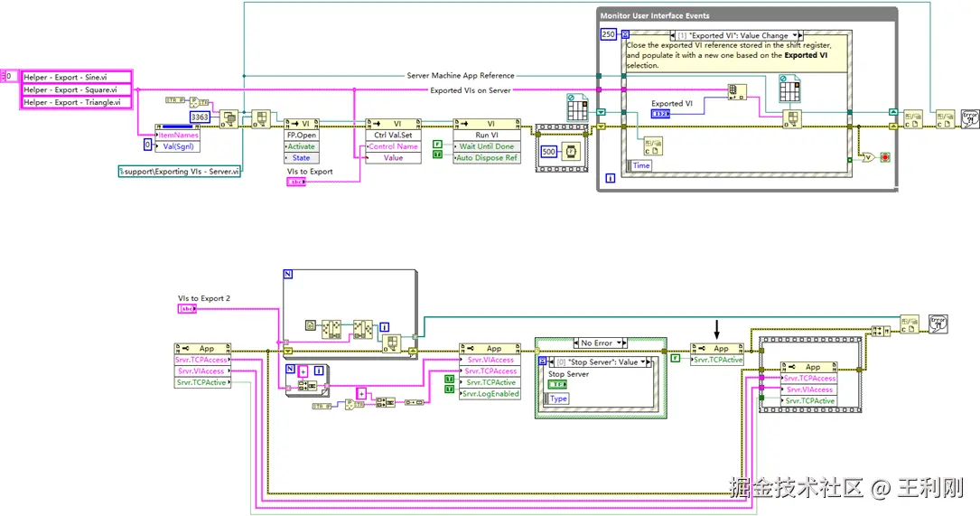Select the Current VI's Path icon in the For Loop
980x516 pixels.
pos(310,325)
